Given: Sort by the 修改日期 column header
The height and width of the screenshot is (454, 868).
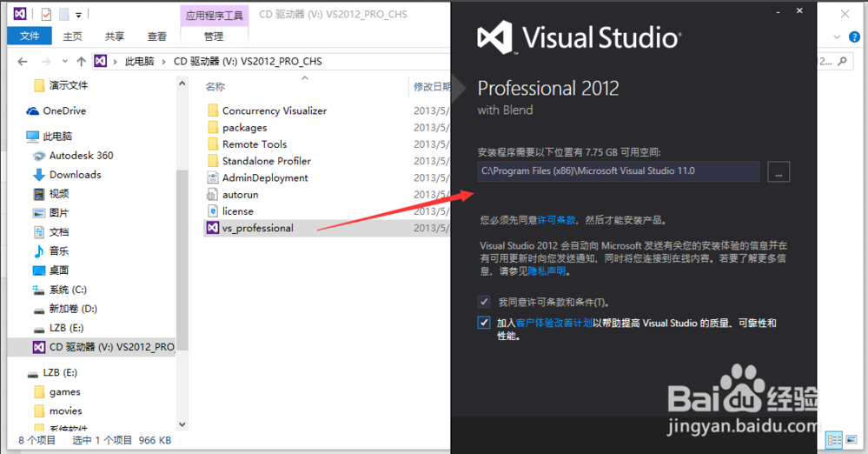Looking at the screenshot, I should click(x=432, y=86).
